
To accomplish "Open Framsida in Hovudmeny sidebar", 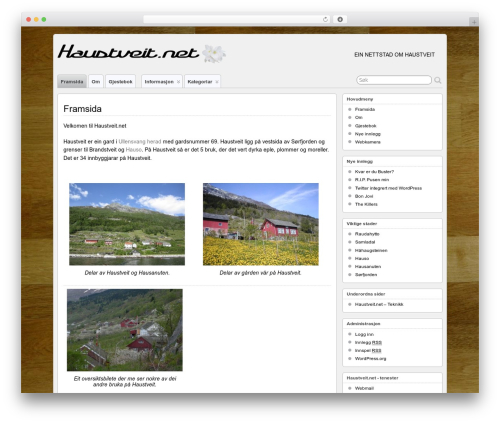I will point(365,109).
